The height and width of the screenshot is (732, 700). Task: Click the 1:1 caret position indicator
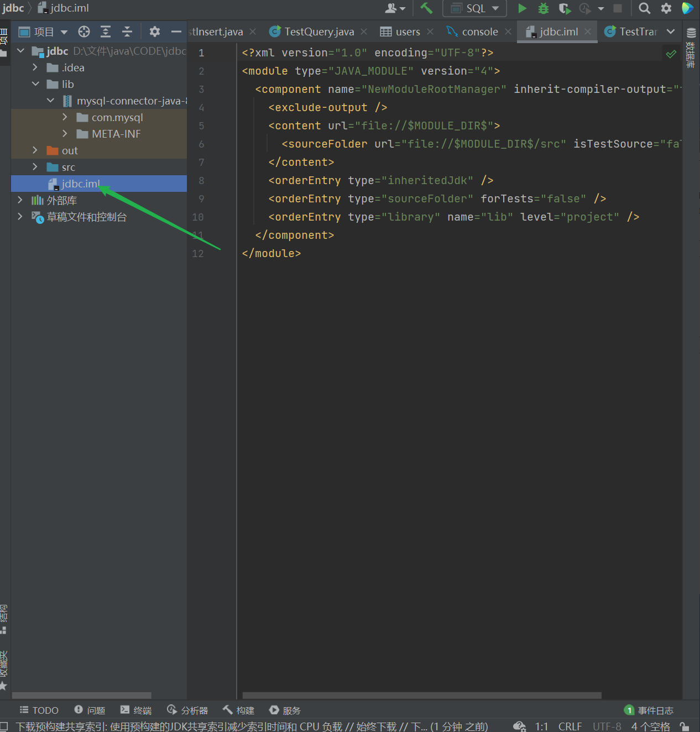[x=542, y=726]
